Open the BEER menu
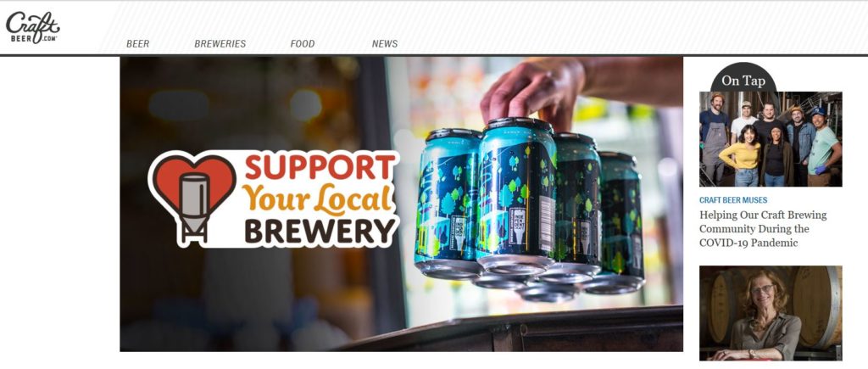868x369 pixels. pyautogui.click(x=138, y=44)
